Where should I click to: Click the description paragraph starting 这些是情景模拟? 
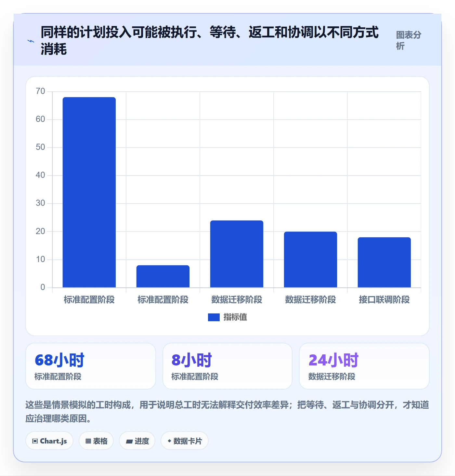point(227,412)
